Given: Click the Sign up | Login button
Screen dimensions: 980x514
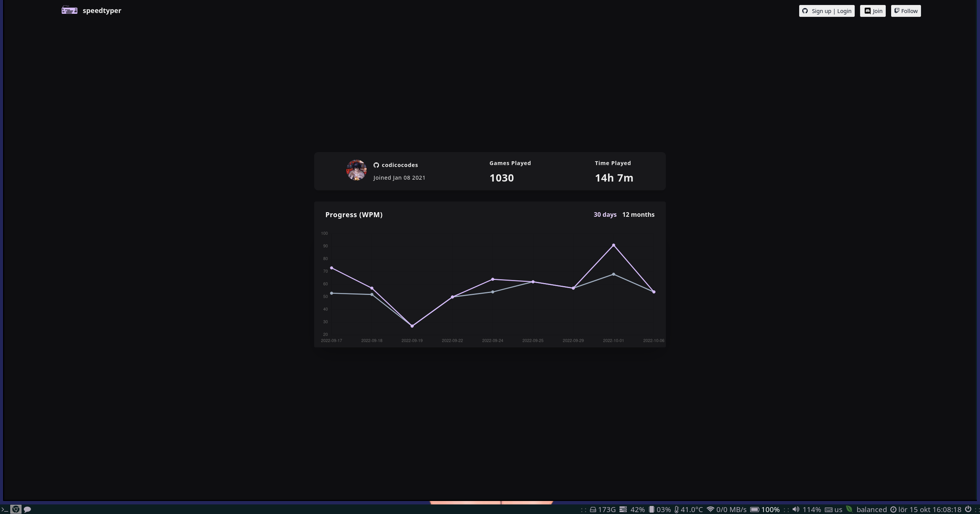Looking at the screenshot, I should click(827, 11).
